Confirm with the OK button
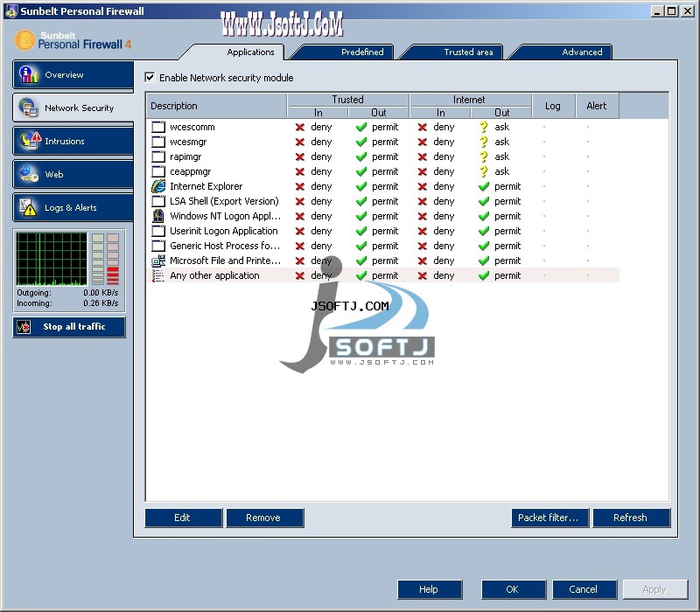Image resolution: width=700 pixels, height=612 pixels. 514,589
